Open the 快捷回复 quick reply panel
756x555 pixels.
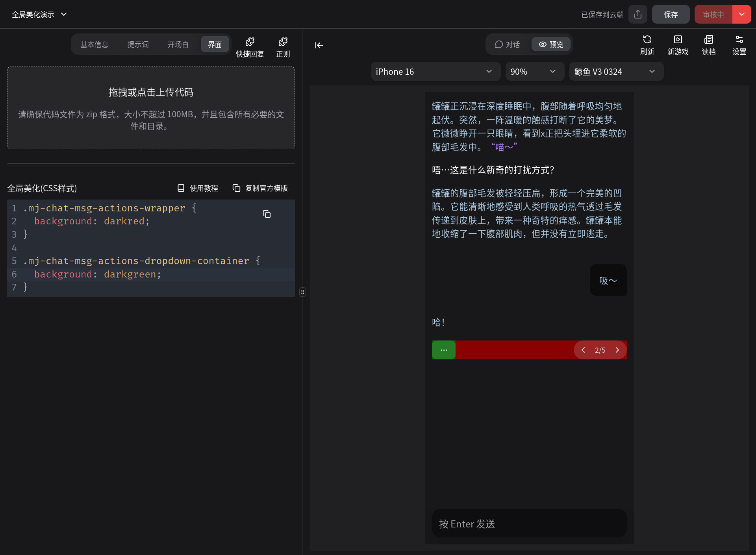pos(250,47)
